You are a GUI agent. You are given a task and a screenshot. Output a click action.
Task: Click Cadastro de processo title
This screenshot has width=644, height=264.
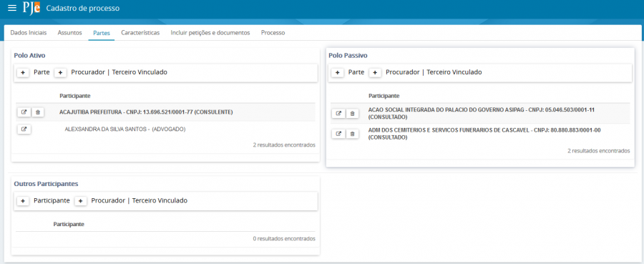pyautogui.click(x=83, y=8)
